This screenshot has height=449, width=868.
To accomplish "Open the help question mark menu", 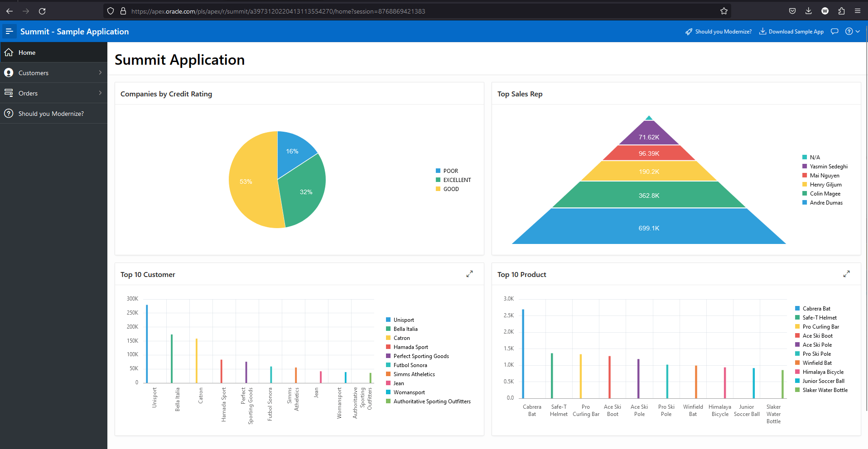I will 852,31.
